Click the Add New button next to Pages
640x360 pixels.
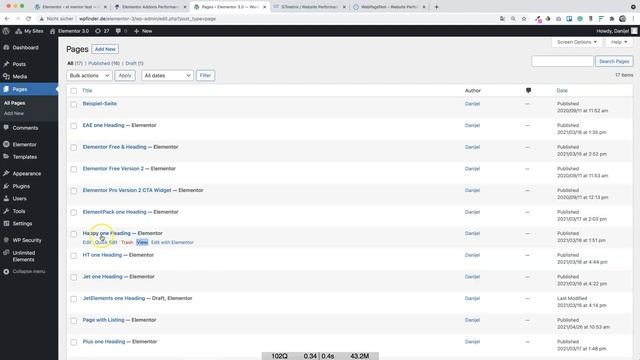(x=105, y=49)
